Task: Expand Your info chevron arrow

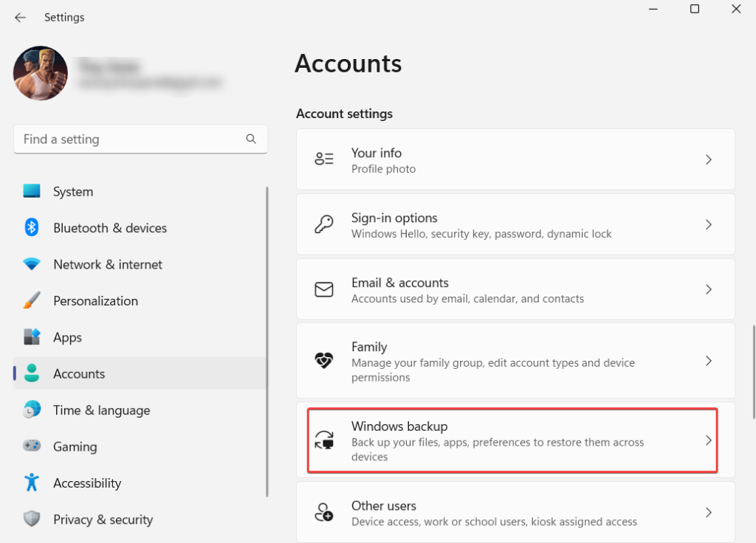Action: click(x=708, y=159)
